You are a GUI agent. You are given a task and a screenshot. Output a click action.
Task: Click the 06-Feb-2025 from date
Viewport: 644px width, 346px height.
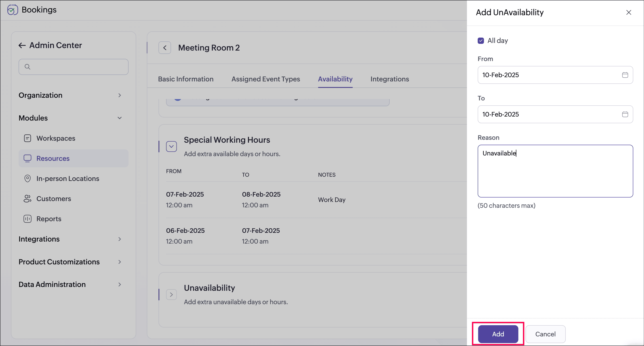(x=185, y=231)
